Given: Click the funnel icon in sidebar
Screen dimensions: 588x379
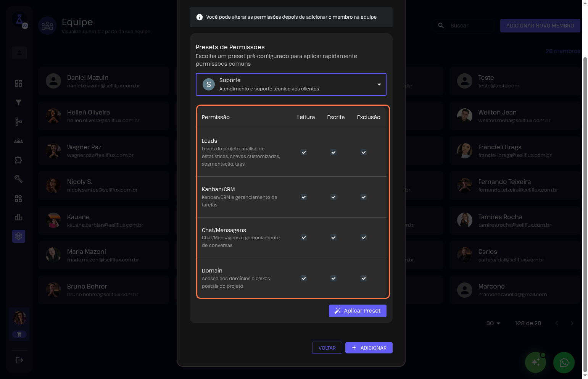Looking at the screenshot, I should [18, 102].
